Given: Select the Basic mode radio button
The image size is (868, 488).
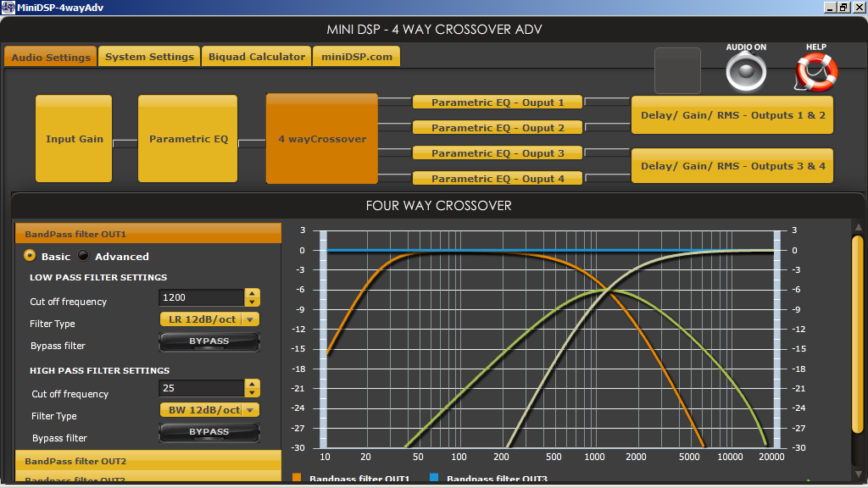Looking at the screenshot, I should point(30,256).
